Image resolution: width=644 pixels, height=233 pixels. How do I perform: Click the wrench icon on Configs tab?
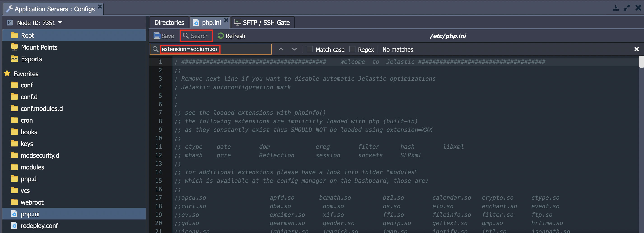[x=9, y=9]
